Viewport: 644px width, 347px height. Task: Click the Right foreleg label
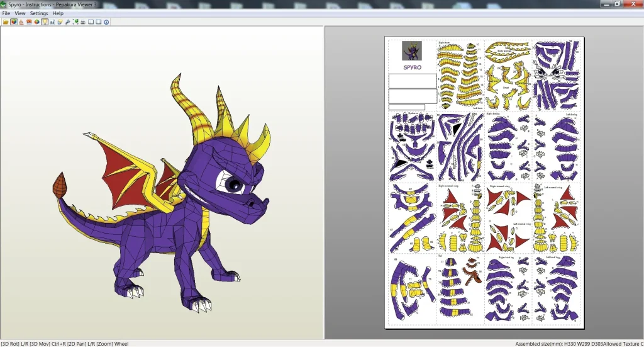pyautogui.click(x=493, y=114)
